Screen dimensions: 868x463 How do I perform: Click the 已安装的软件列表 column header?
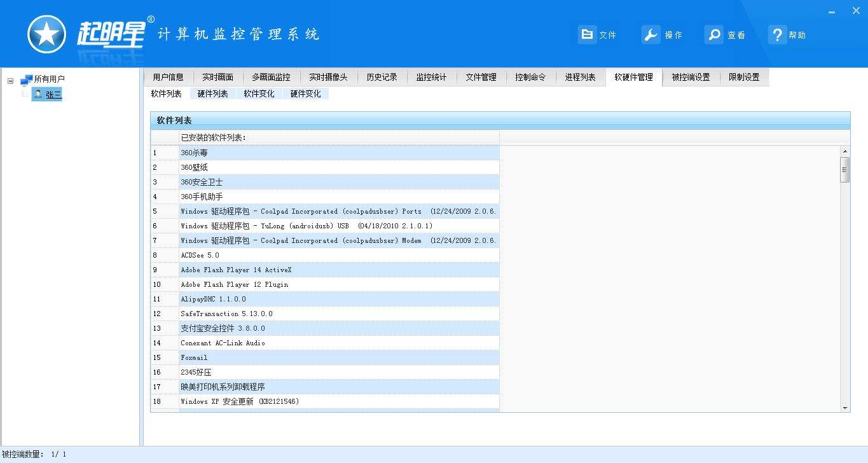click(x=339, y=137)
